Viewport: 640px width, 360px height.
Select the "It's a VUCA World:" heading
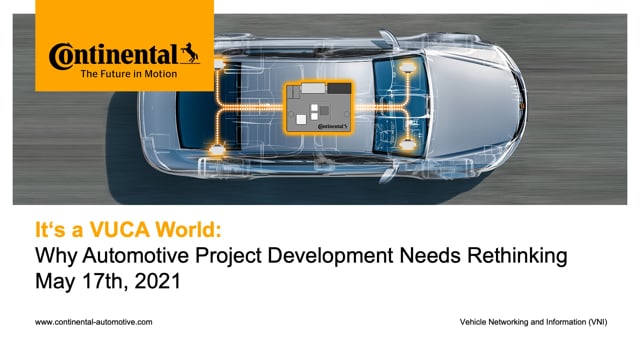click(128, 229)
